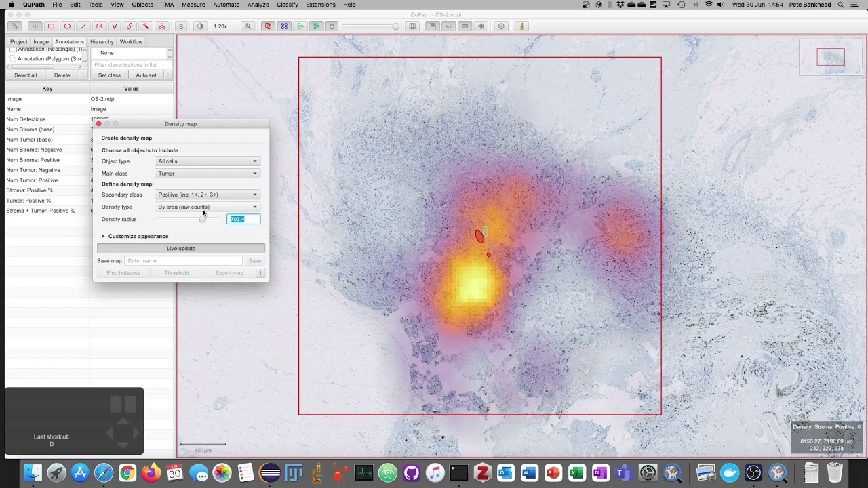Select the Wand tool
The image size is (868, 488).
click(146, 26)
